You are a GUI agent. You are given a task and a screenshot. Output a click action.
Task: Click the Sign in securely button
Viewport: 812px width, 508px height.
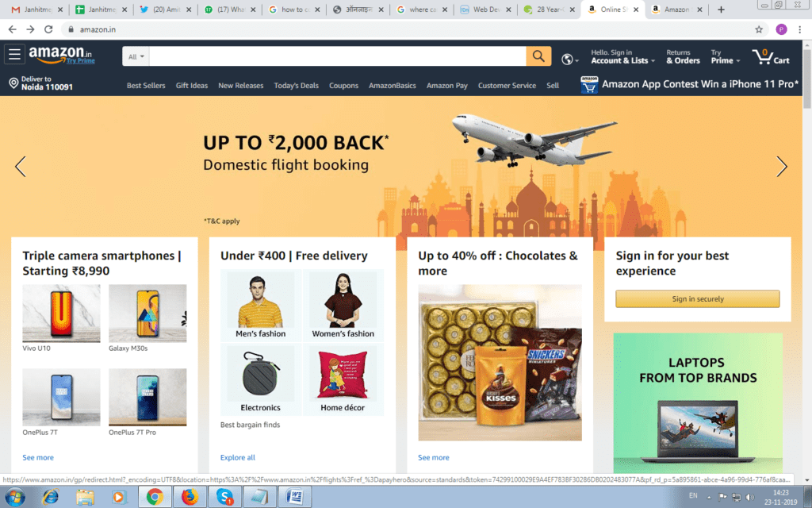click(x=698, y=299)
